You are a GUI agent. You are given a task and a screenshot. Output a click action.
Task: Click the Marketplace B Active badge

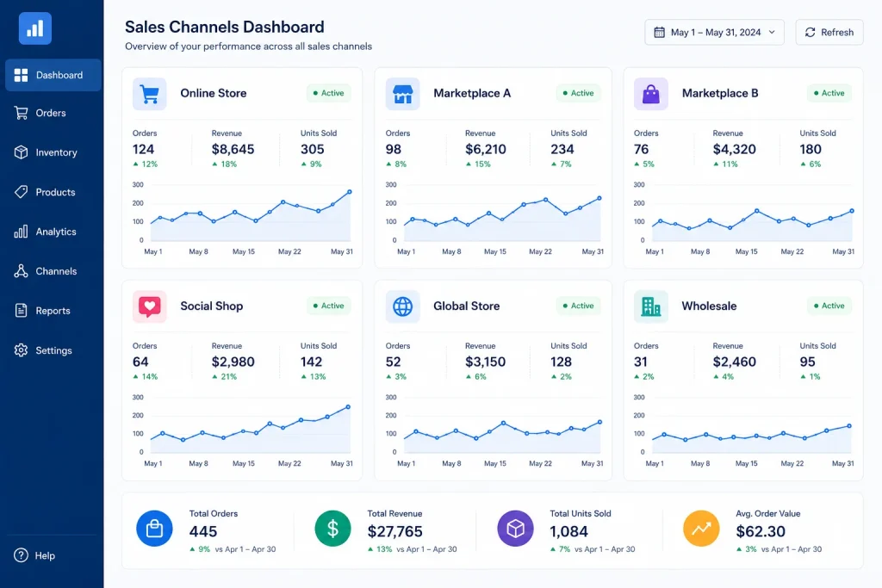(829, 93)
